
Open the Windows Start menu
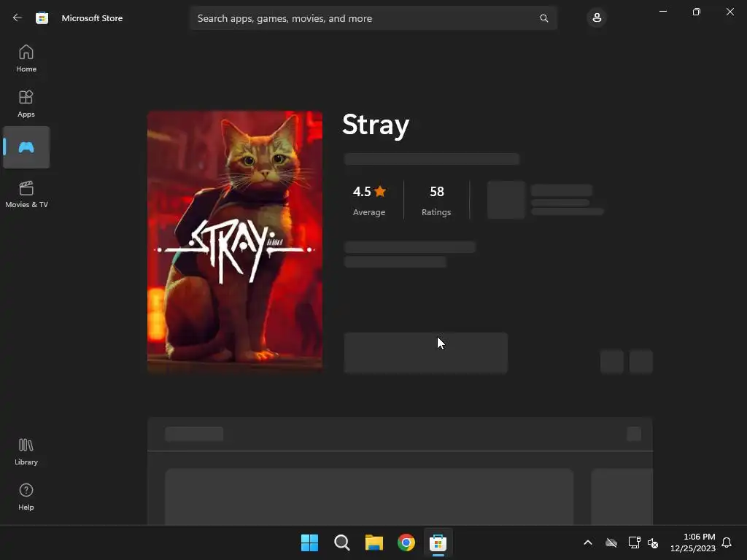309,542
